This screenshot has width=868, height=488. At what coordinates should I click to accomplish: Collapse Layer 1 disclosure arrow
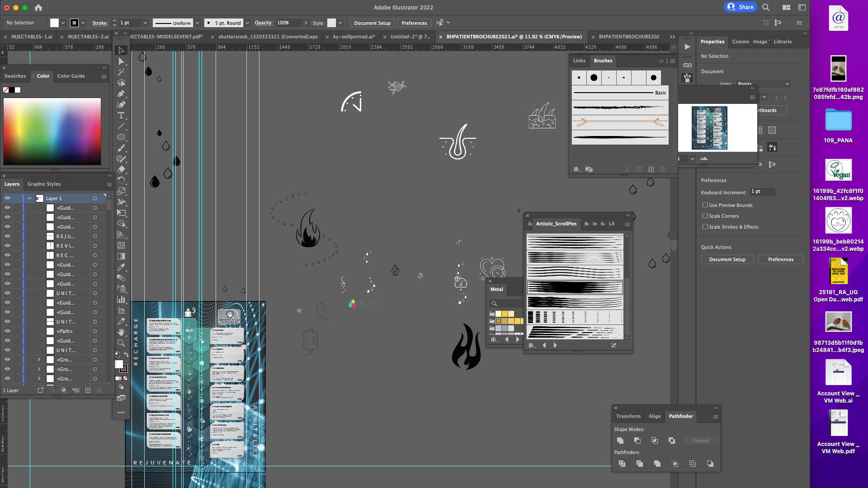pyautogui.click(x=29, y=198)
